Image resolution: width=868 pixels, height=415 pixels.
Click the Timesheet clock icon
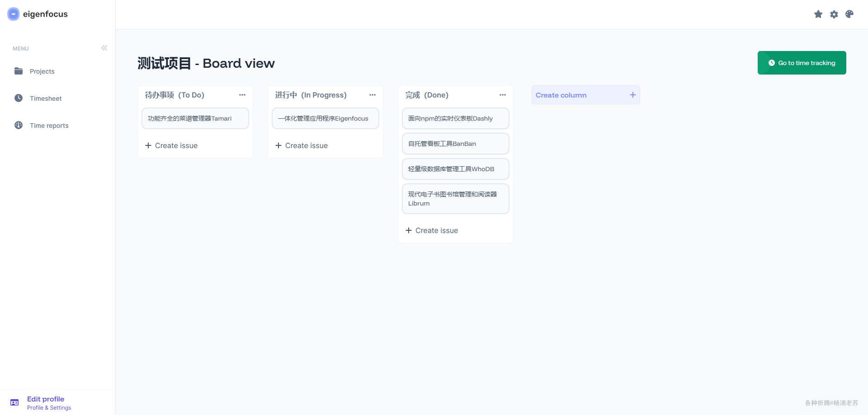(19, 98)
